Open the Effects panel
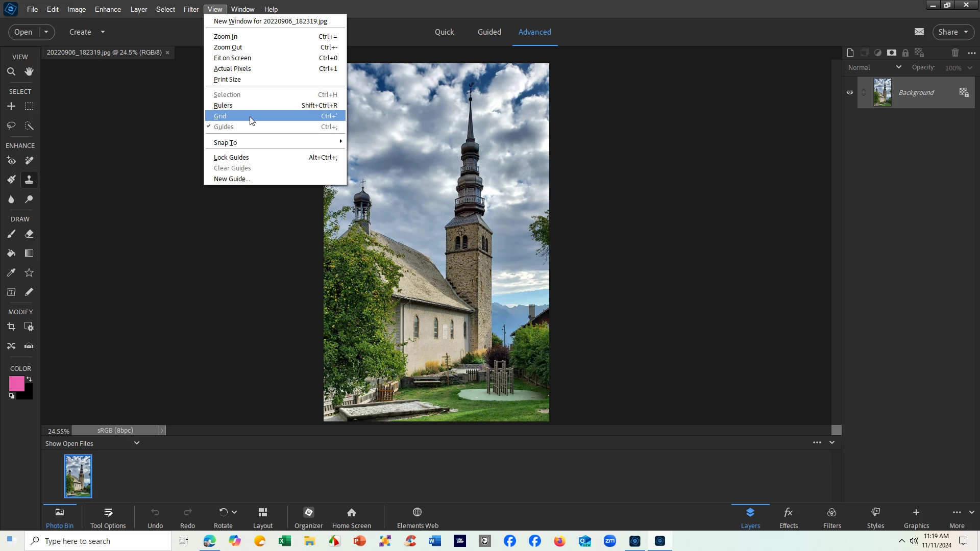The height and width of the screenshot is (551, 980). click(x=788, y=517)
